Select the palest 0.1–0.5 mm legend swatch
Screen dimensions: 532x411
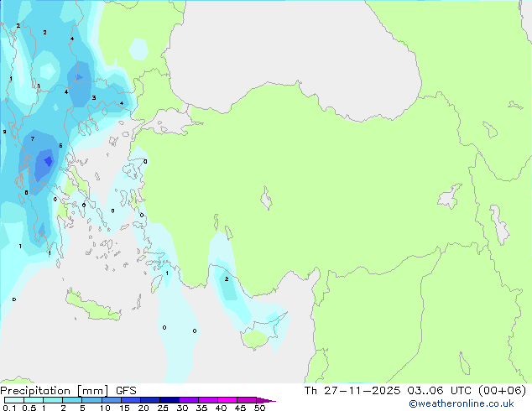click(x=14, y=400)
